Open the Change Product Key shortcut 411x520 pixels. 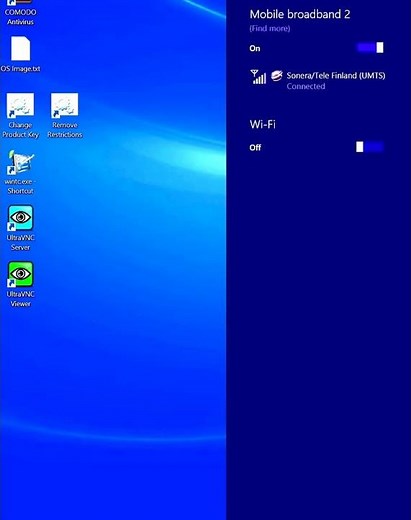pos(20,116)
